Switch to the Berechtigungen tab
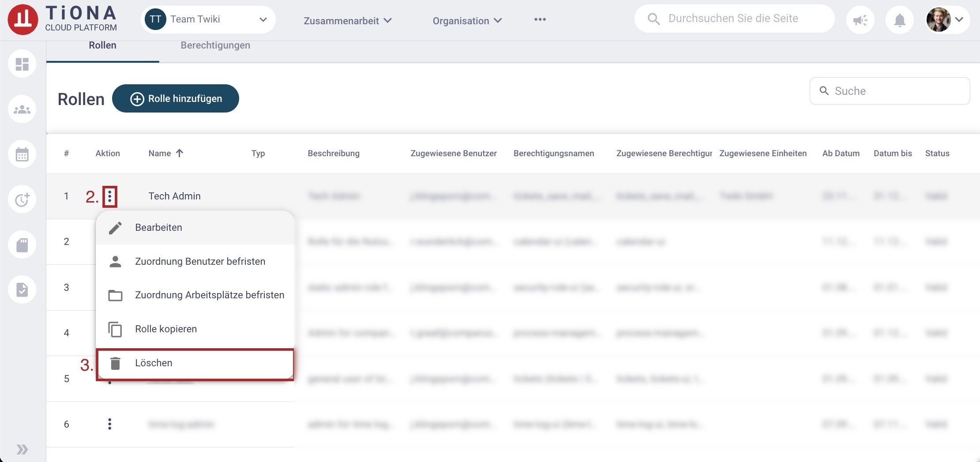Screen dimensions: 980x462 [215, 45]
